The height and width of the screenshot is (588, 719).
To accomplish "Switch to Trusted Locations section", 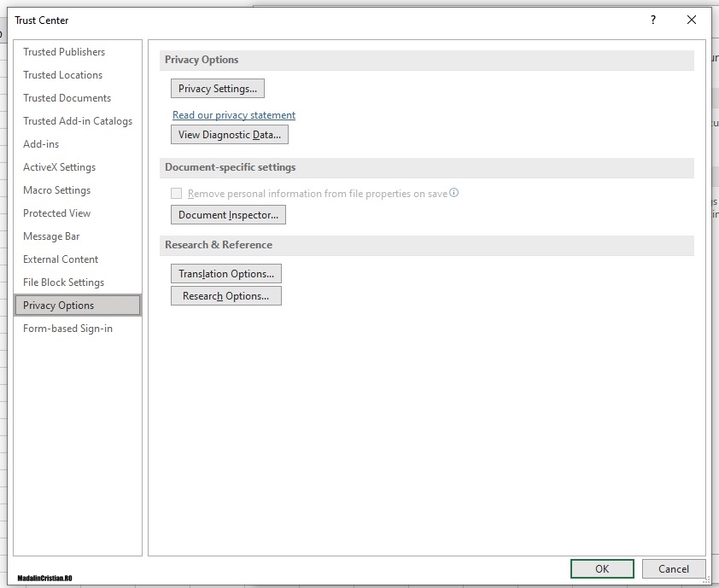I will [62, 75].
